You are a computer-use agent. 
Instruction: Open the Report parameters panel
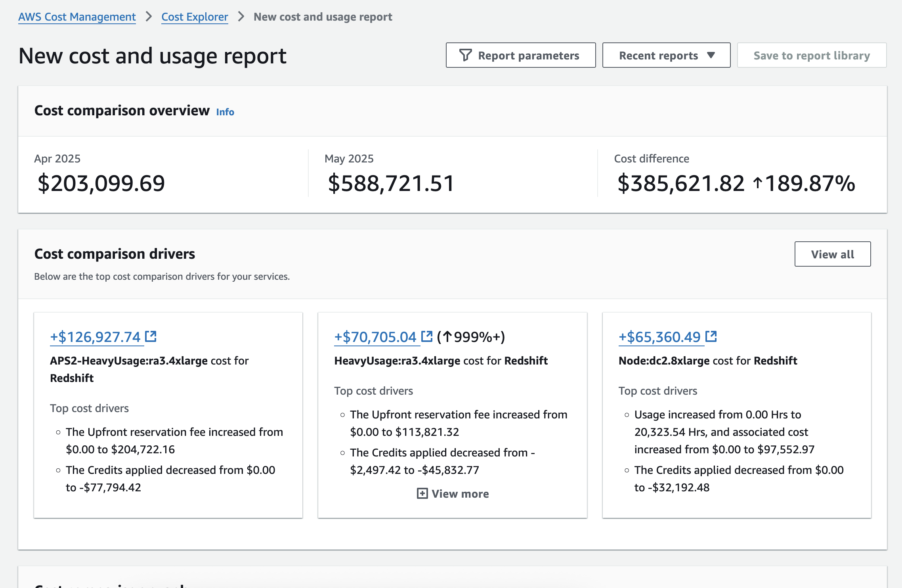520,55
